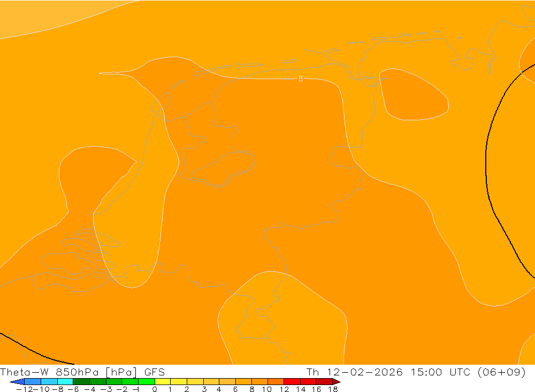This screenshot has height=392, width=535.
Task: Select bright green segment between -1 and 0
Action: [147, 382]
